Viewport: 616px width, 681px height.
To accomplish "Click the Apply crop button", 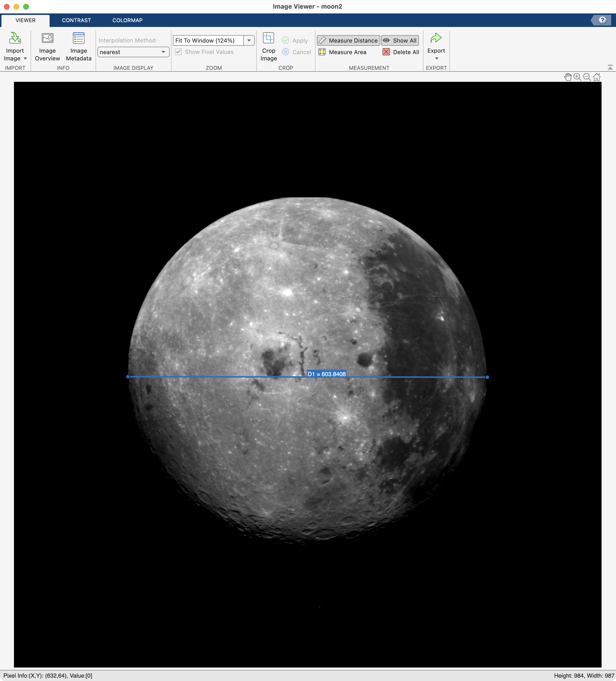I will point(295,40).
